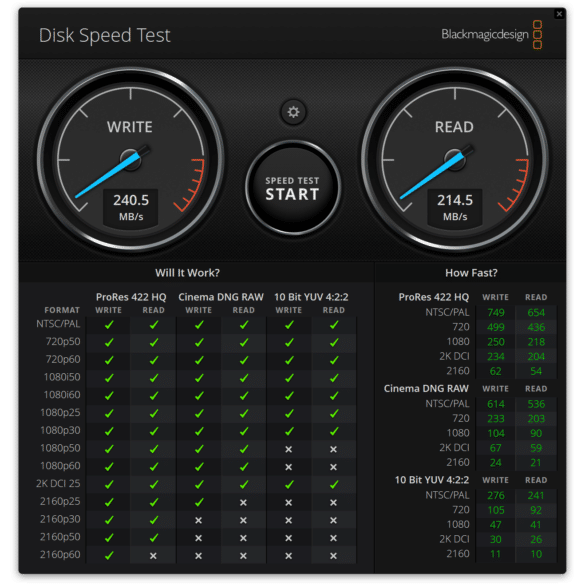Click Cinema DNG NTSC/PAL read value 536

point(536,404)
